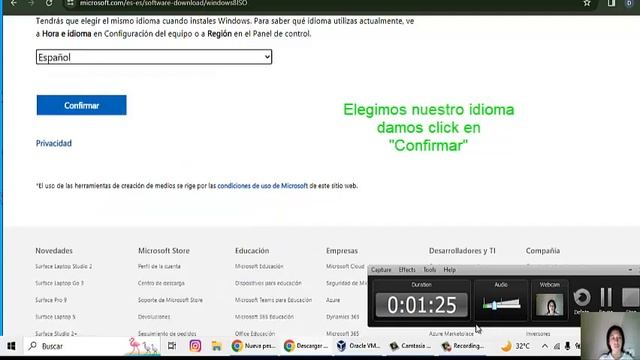Launch Instagram from the taskbar

tap(195, 346)
